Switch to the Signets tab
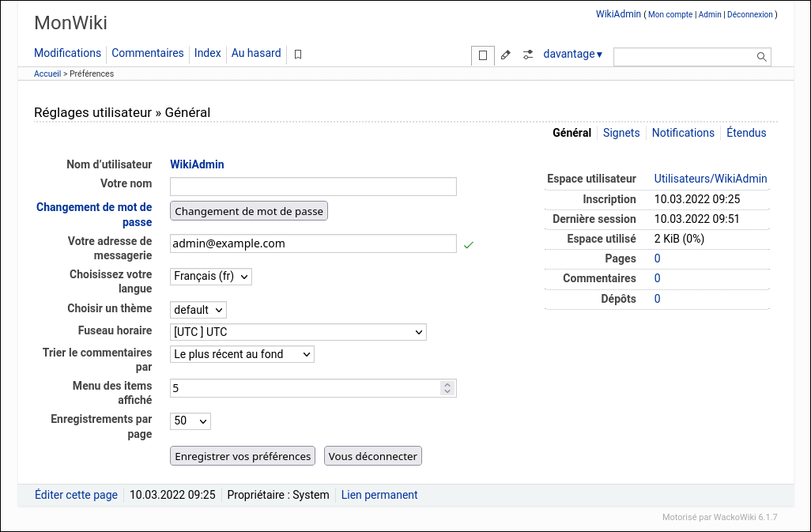Image resolution: width=811 pixels, height=532 pixels. 621,133
